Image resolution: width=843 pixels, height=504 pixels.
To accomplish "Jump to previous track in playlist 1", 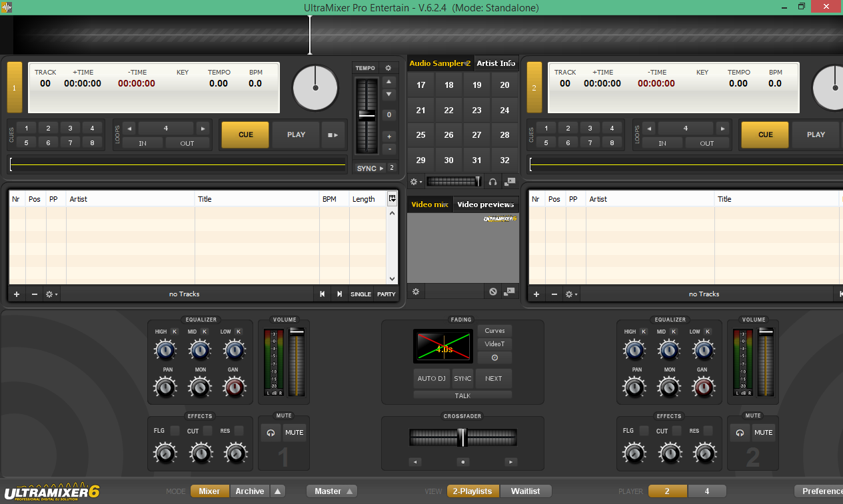I will click(x=323, y=294).
